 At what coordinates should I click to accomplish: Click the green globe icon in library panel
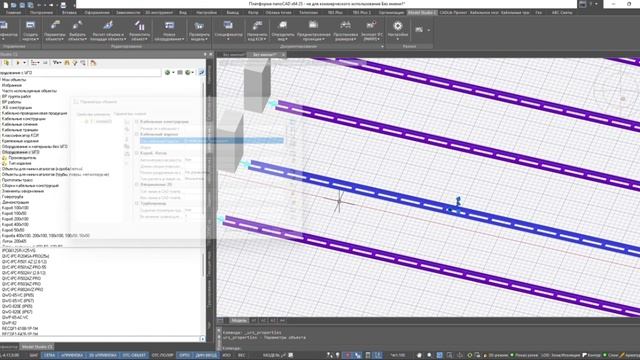pyautogui.click(x=167, y=73)
